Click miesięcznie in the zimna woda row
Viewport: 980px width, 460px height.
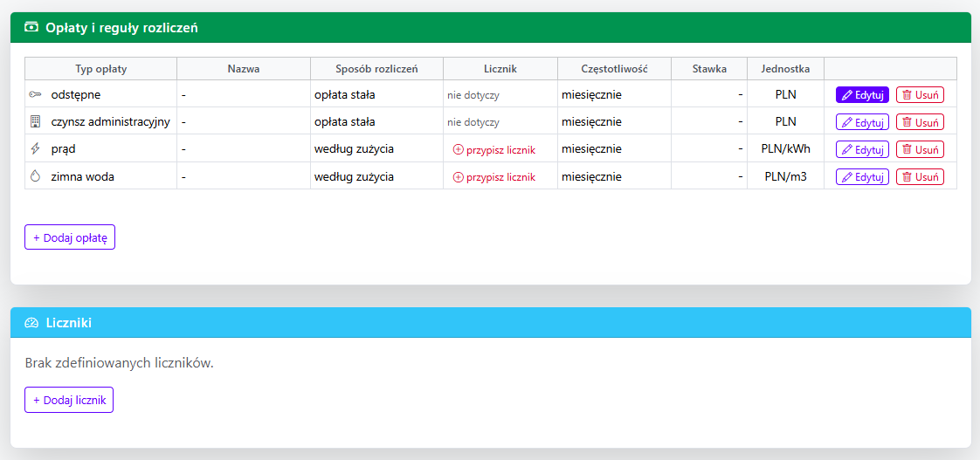point(592,177)
